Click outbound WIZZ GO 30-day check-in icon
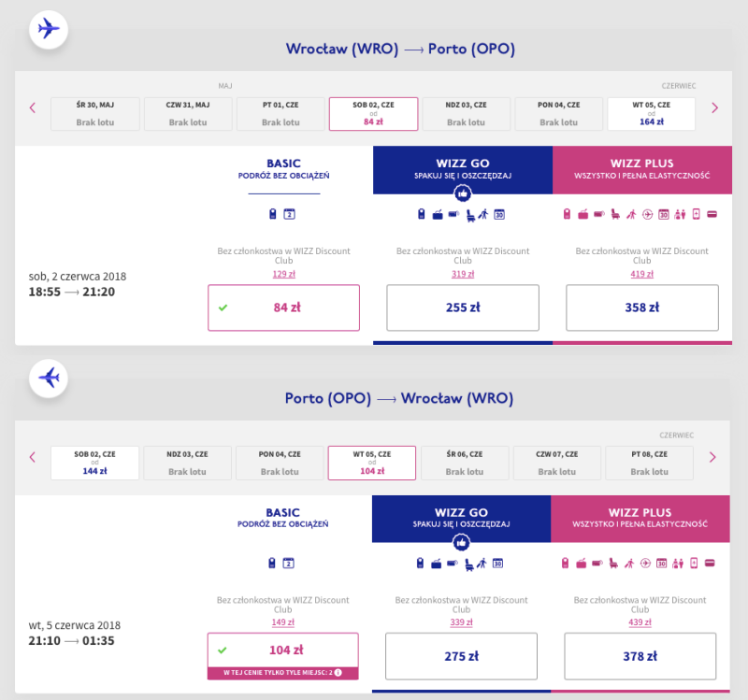 coord(499,215)
